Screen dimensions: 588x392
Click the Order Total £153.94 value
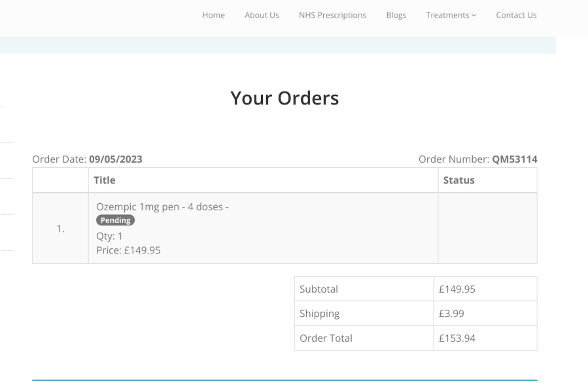click(457, 338)
